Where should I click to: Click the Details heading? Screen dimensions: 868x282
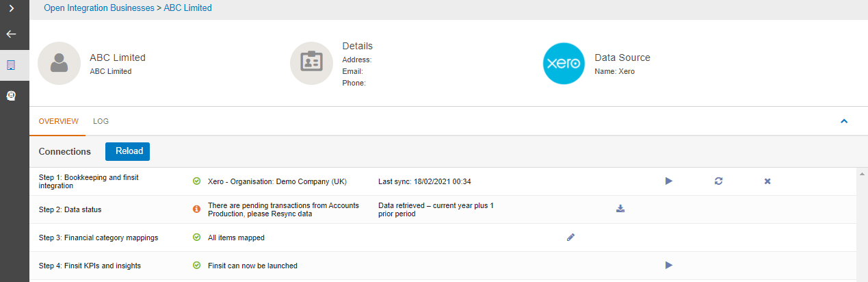click(x=357, y=46)
